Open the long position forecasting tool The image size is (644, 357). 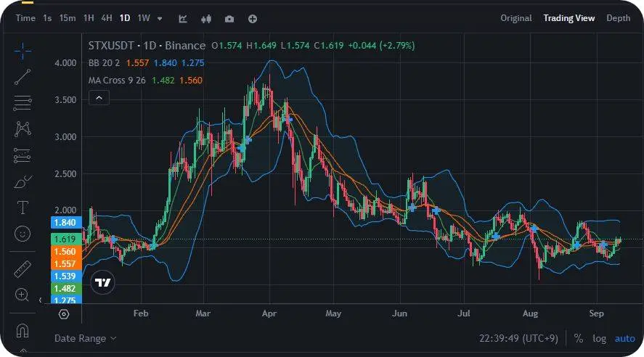click(x=23, y=155)
